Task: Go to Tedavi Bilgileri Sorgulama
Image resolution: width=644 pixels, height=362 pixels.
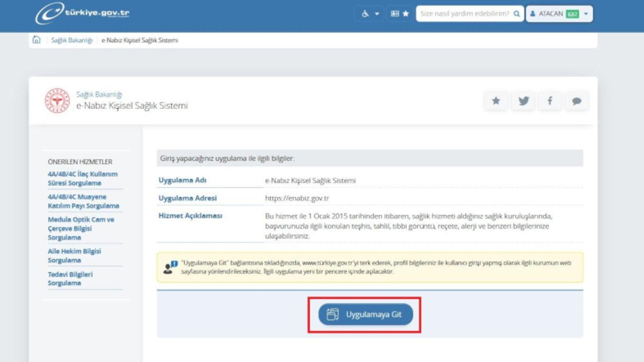Action: coord(70,278)
